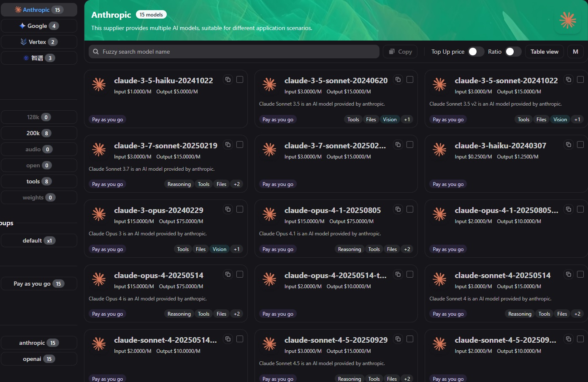Viewport: 588px width, 382px height.
Task: Copy the claude-3-haiku-20240307 model name
Action: [569, 145]
